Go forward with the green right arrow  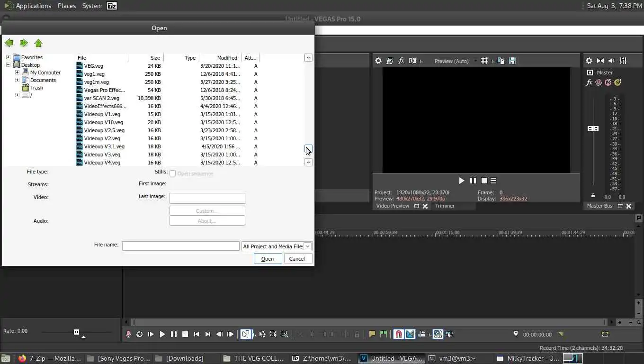(24, 43)
